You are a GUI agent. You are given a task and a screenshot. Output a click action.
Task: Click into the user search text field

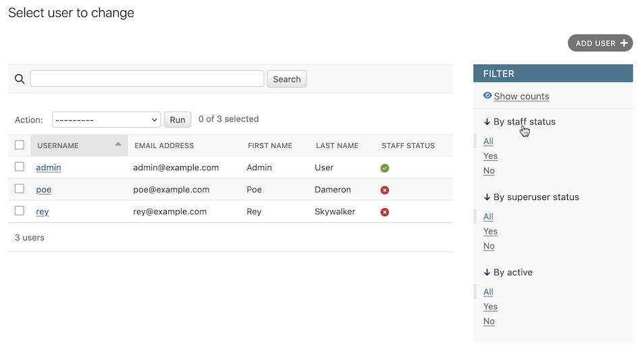(x=147, y=79)
